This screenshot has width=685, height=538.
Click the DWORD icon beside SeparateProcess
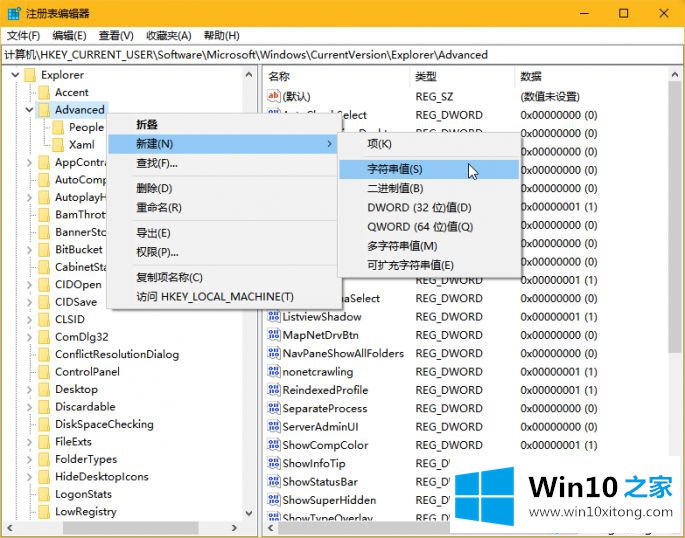click(273, 408)
